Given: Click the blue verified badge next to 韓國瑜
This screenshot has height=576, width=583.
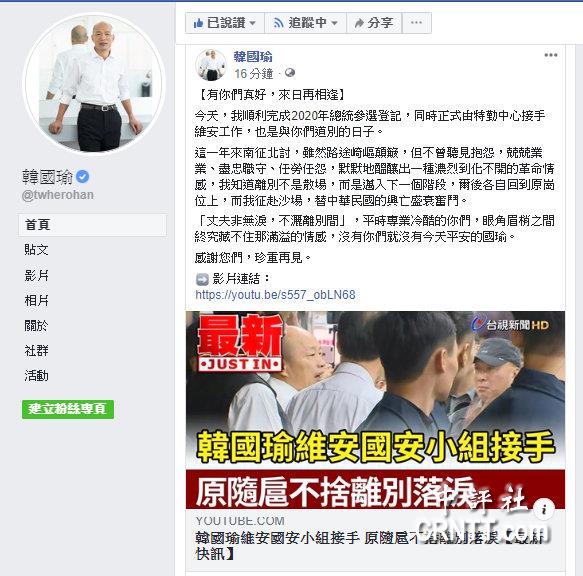Looking at the screenshot, I should pos(83,177).
